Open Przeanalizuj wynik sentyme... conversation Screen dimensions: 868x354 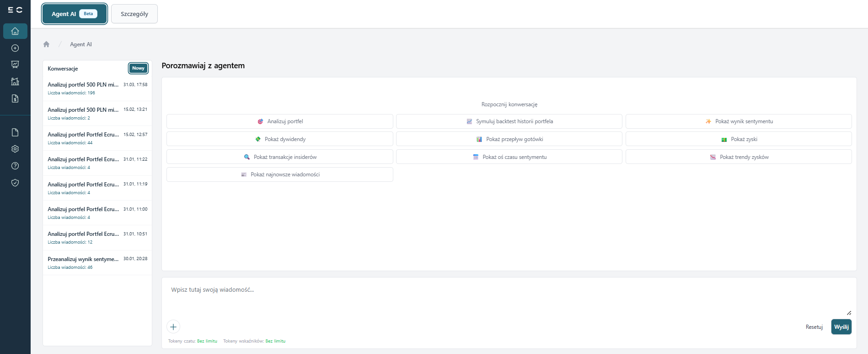coord(97,263)
